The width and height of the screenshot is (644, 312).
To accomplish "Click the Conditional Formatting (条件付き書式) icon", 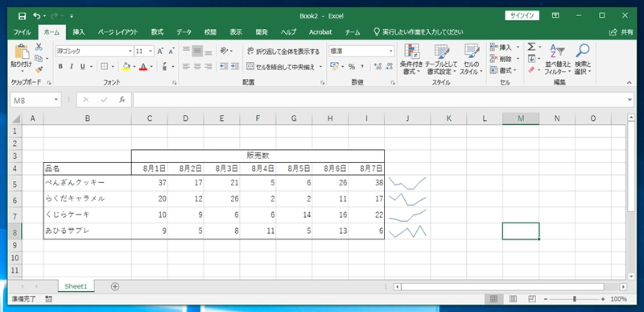I will [x=411, y=51].
